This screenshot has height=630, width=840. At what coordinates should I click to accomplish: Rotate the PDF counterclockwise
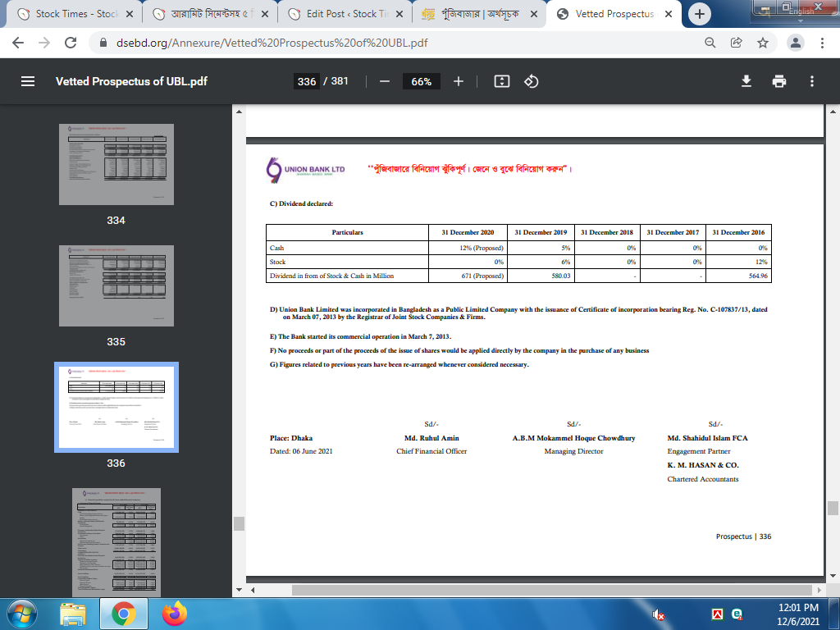point(531,81)
